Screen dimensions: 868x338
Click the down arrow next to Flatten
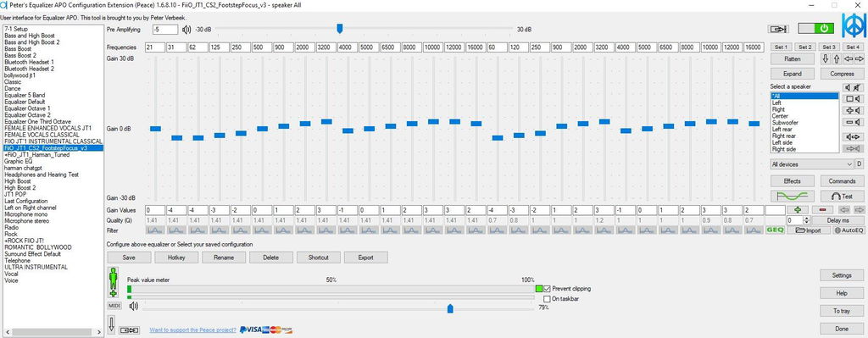coord(826,58)
